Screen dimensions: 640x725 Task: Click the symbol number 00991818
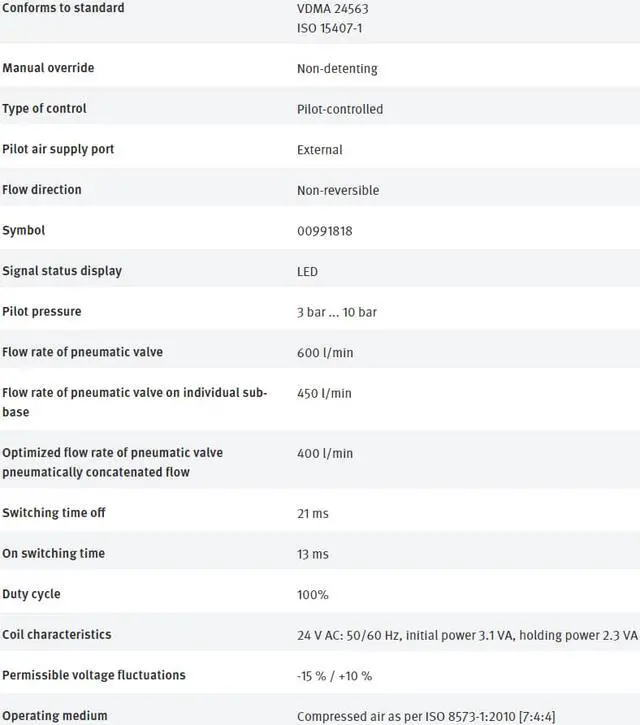coord(325,231)
